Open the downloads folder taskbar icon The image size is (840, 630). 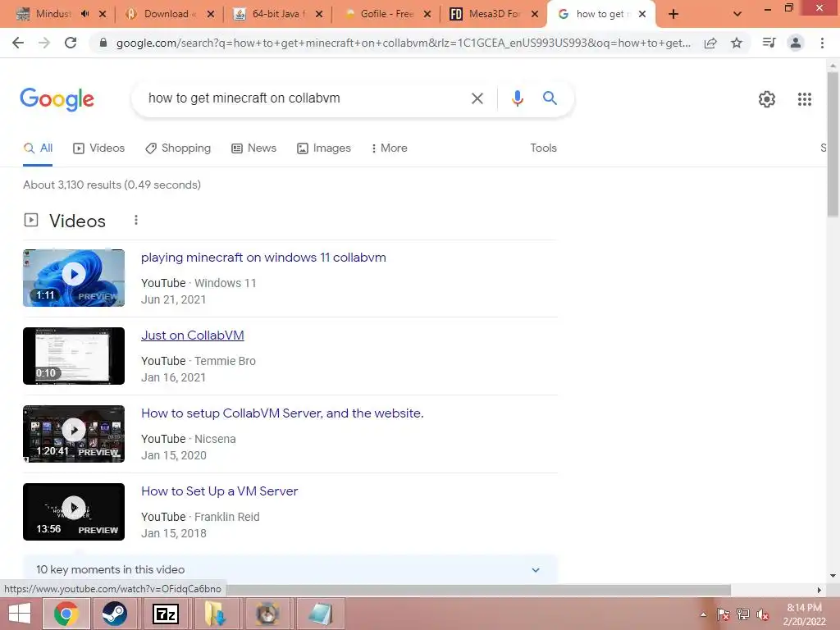pos(216,614)
